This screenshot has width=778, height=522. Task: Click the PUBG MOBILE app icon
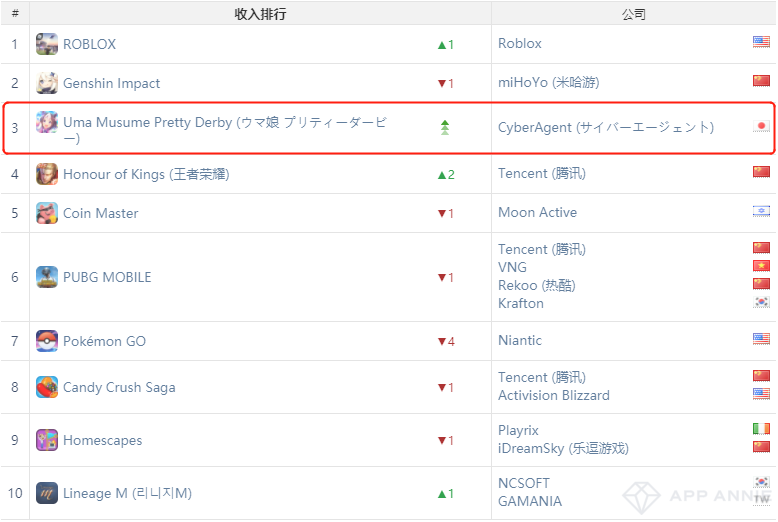[47, 277]
